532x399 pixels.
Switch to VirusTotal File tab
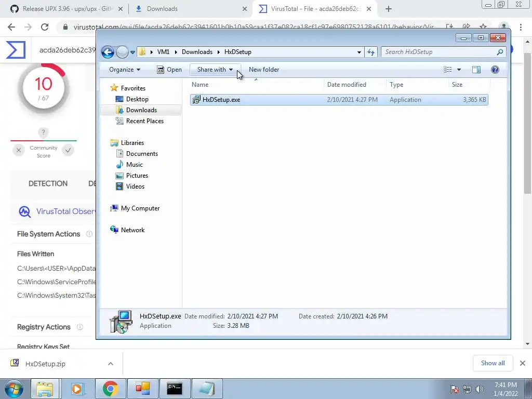315,9
